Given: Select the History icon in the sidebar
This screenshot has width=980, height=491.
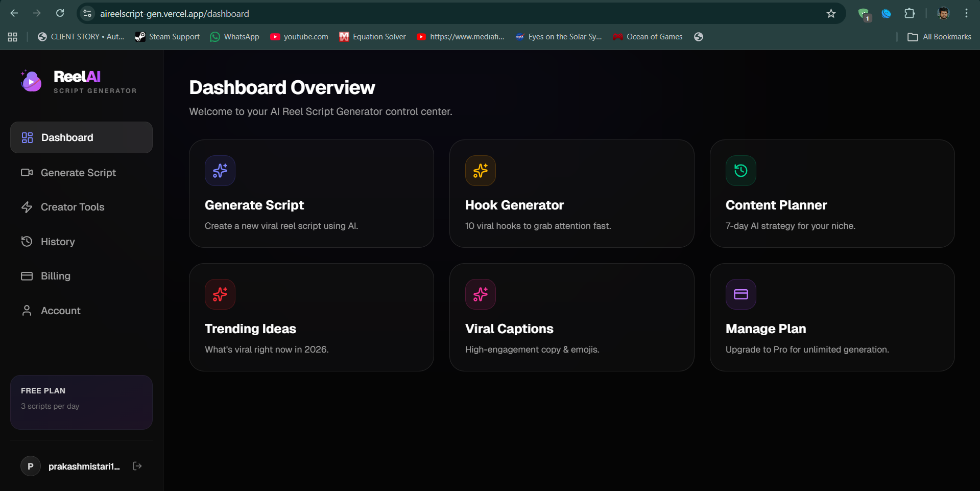Looking at the screenshot, I should click(x=27, y=241).
